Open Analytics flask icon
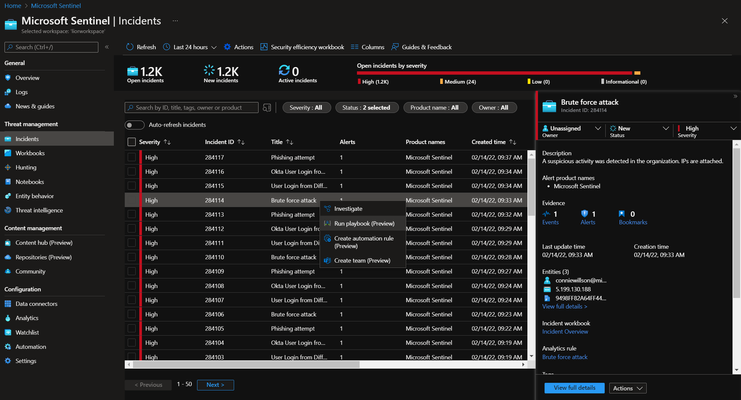Image resolution: width=741 pixels, height=400 pixels. 8,318
